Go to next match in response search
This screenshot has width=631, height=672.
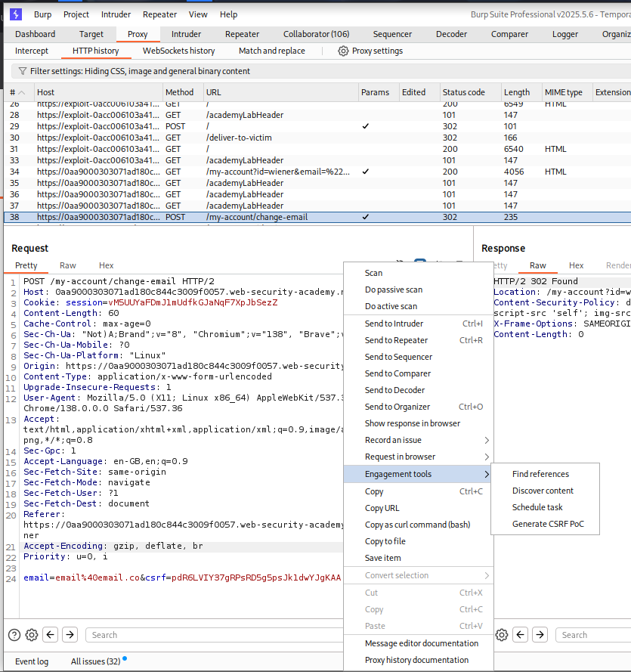point(540,635)
